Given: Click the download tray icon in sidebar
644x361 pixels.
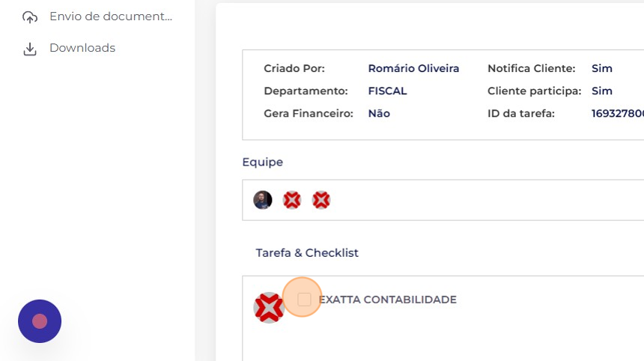Looking at the screenshot, I should click(x=29, y=49).
